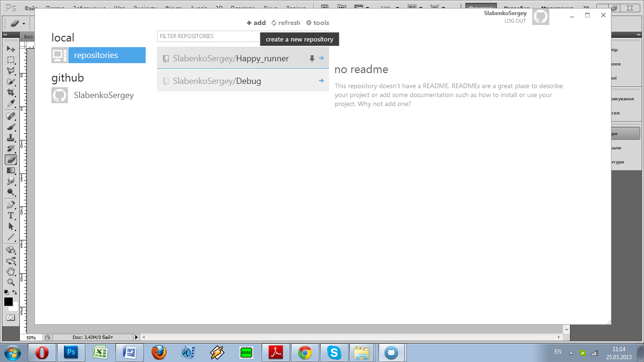Select the 3D Rotate tool
This screenshot has width=644, height=362.
pos(11,250)
